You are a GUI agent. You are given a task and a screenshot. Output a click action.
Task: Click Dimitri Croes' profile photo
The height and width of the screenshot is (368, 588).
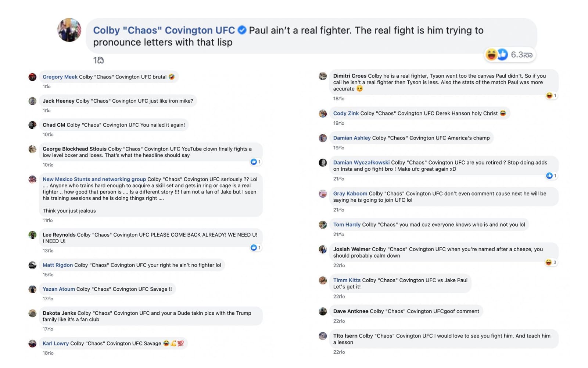323,76
